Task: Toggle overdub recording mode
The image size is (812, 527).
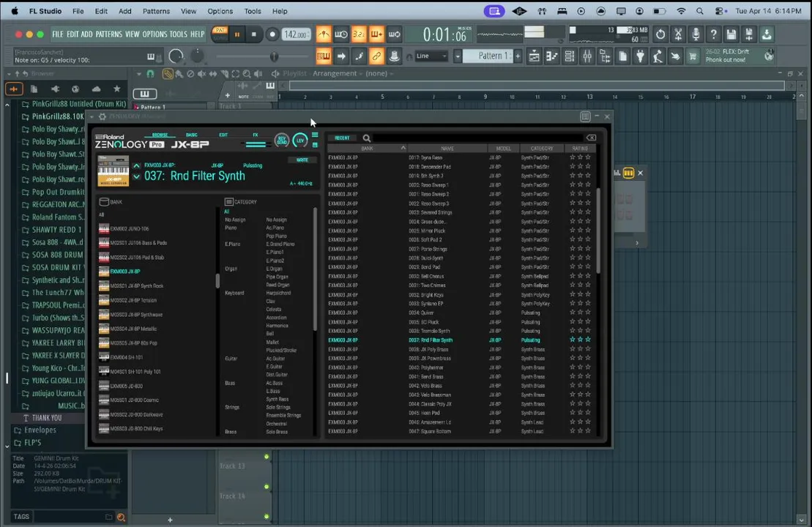Action: (x=376, y=34)
